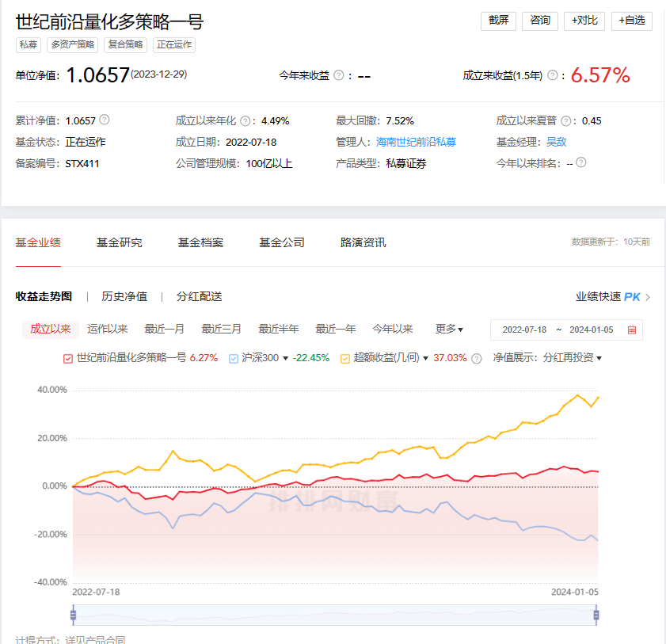Select the 今年以来 period filter

pos(393,330)
